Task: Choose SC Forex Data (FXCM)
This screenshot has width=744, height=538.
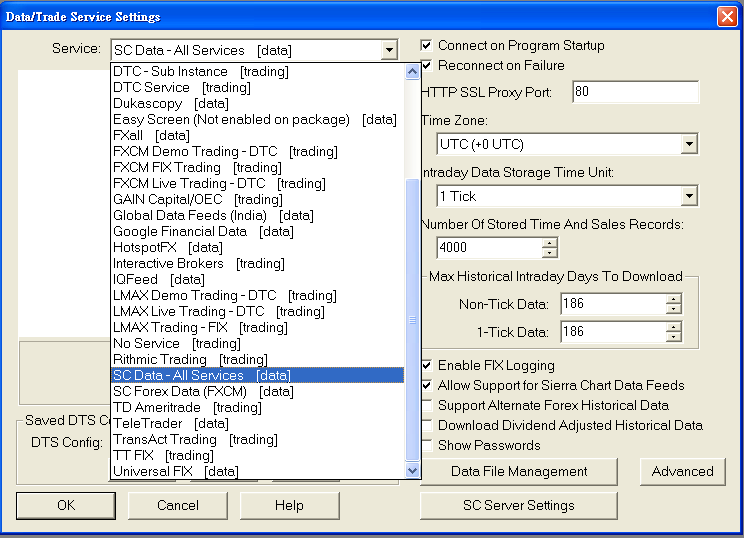Action: [258, 391]
